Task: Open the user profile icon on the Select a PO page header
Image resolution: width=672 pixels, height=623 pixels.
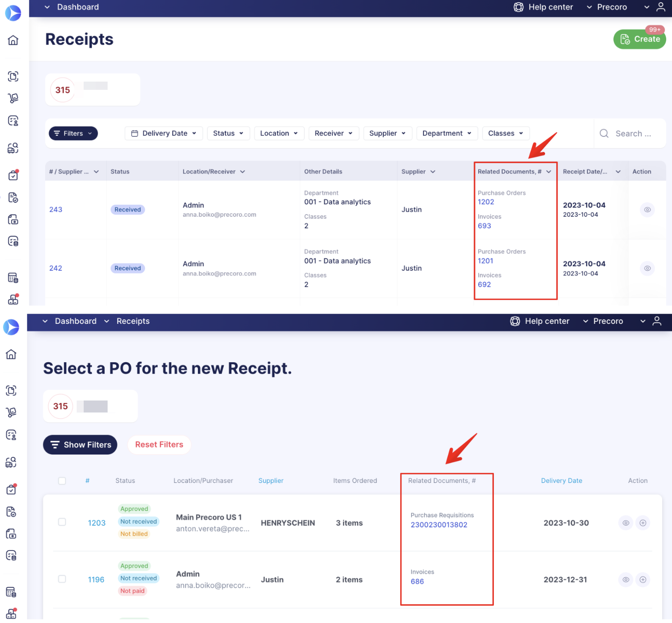Action: coord(657,321)
